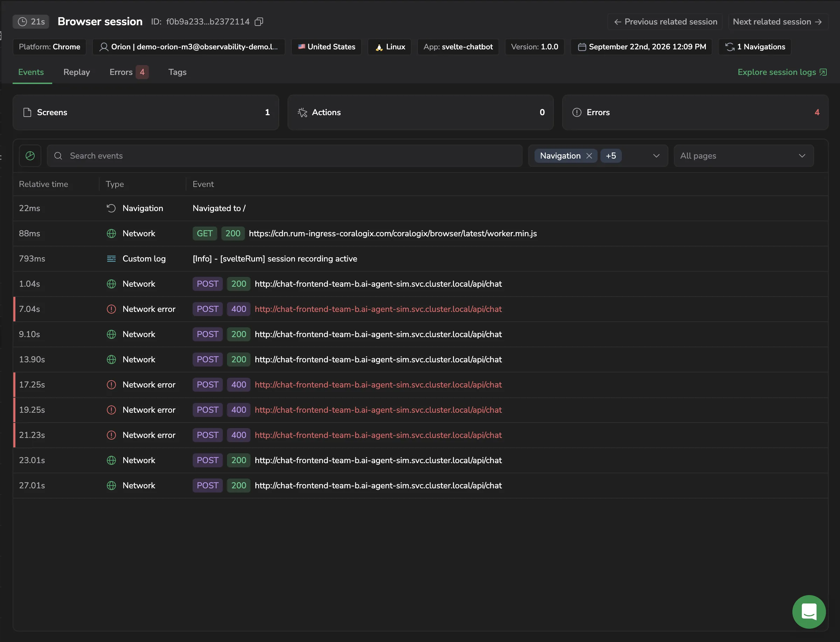The height and width of the screenshot is (642, 840).
Task: Remove the Navigation filter chip via its X
Action: pos(589,156)
